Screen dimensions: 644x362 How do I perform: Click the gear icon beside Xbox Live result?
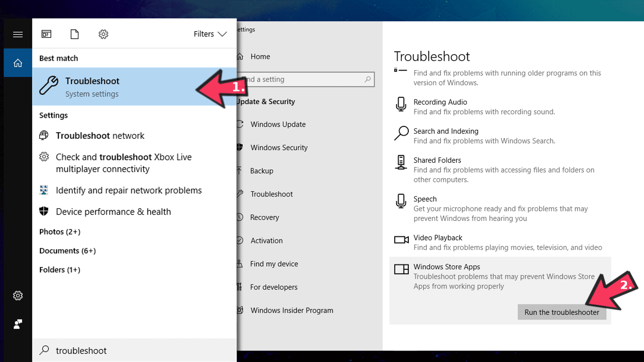coord(44,157)
